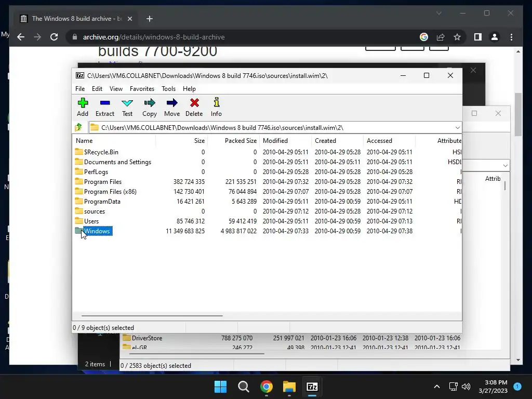Bookmark this page star icon
Viewport: 532px width, 399px height.
(x=457, y=37)
